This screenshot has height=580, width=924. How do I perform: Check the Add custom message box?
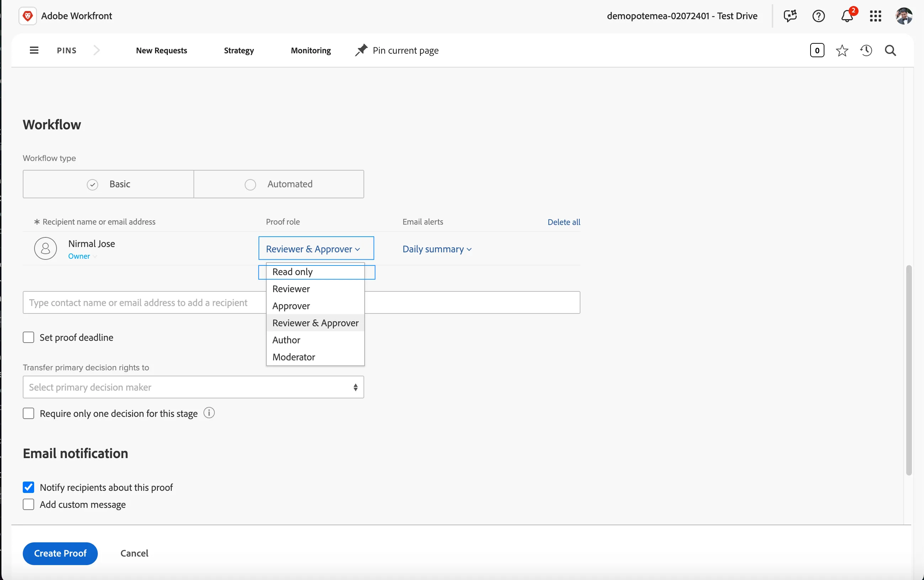28,504
